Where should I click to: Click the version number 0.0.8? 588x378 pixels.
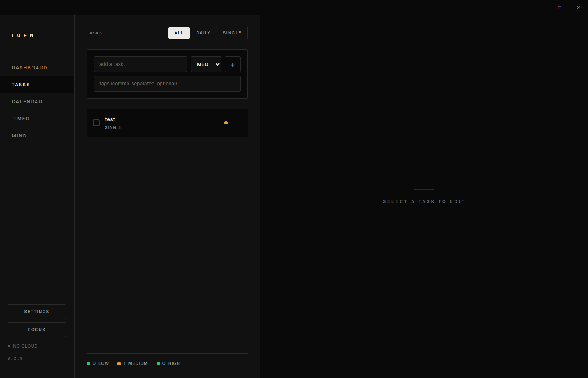tap(15, 358)
